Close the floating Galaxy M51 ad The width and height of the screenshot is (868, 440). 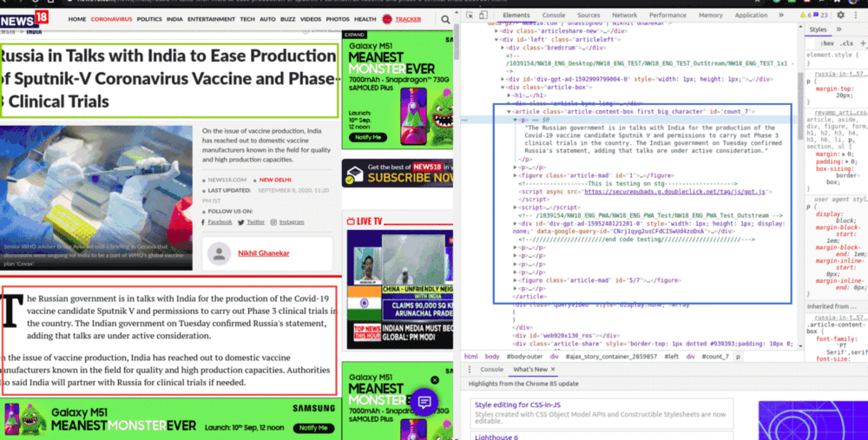435,380
